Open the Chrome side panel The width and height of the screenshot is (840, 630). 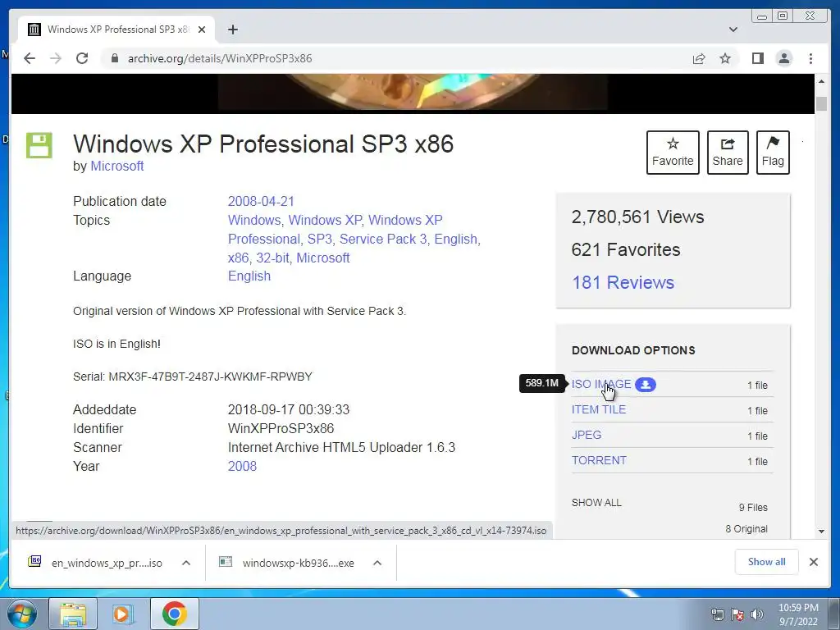tap(757, 58)
